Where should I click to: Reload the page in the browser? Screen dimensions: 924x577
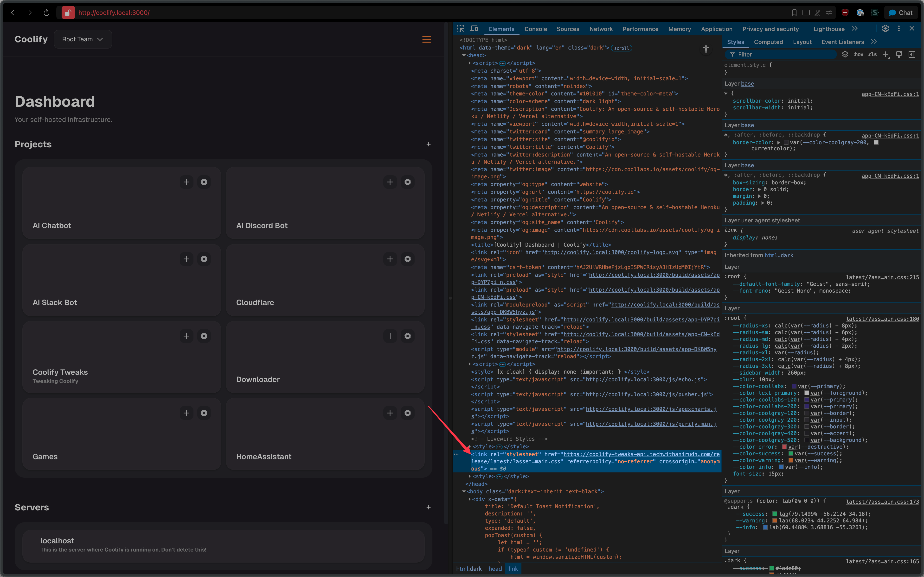click(46, 13)
